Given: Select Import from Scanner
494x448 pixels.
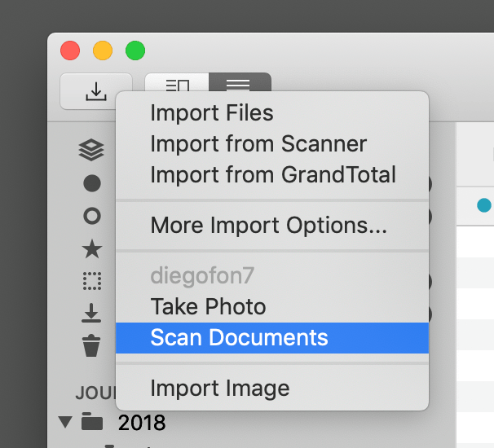Looking at the screenshot, I should tap(258, 144).
